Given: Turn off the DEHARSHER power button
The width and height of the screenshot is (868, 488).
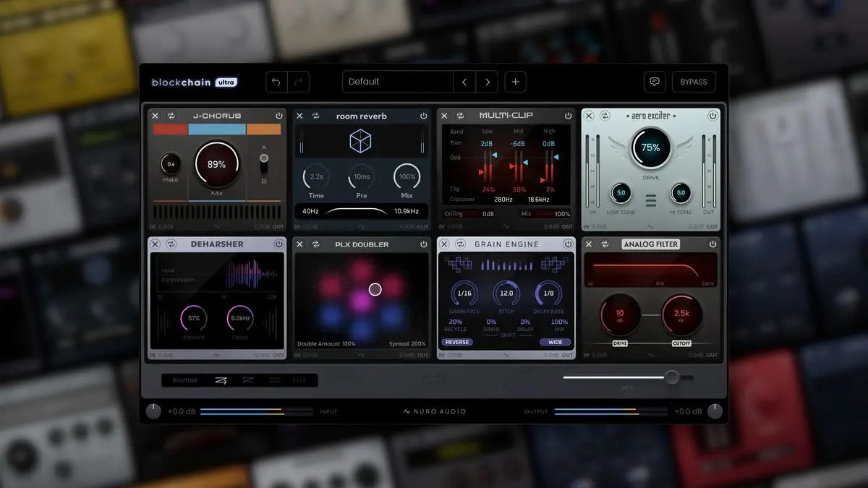Looking at the screenshot, I should pyautogui.click(x=278, y=244).
